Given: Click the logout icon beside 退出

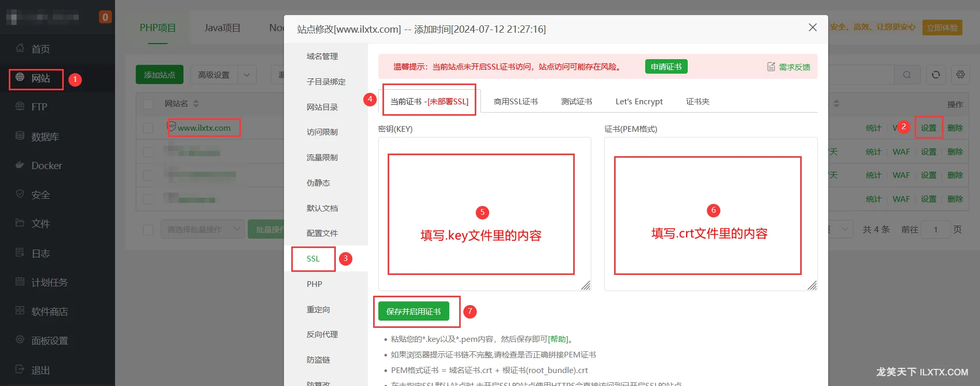Looking at the screenshot, I should pyautogui.click(x=20, y=369).
